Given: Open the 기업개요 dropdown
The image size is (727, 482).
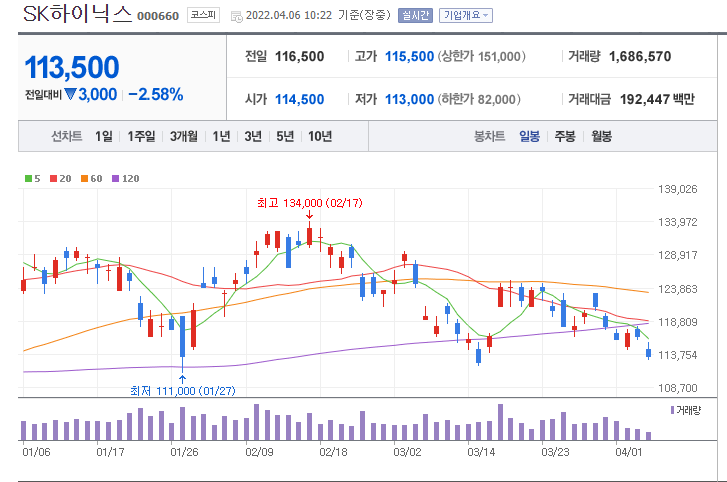Looking at the screenshot, I should tap(466, 16).
